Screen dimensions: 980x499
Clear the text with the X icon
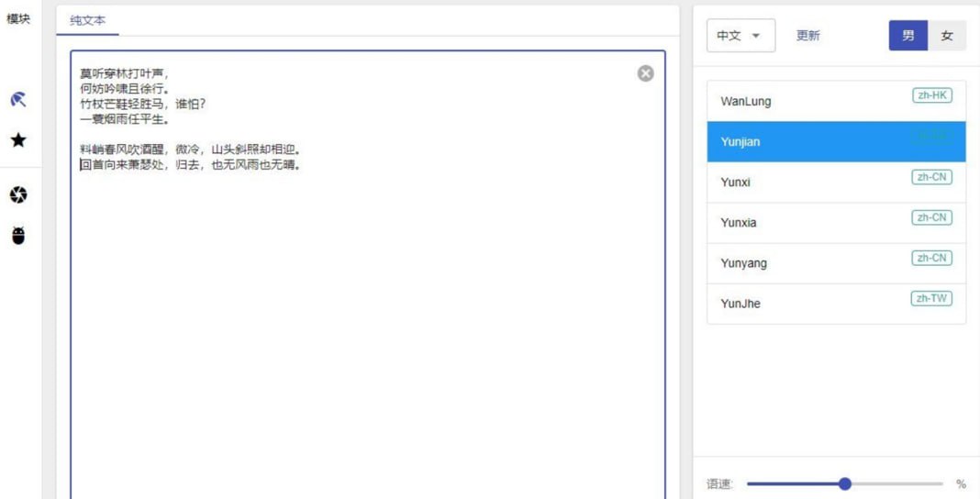pyautogui.click(x=646, y=73)
